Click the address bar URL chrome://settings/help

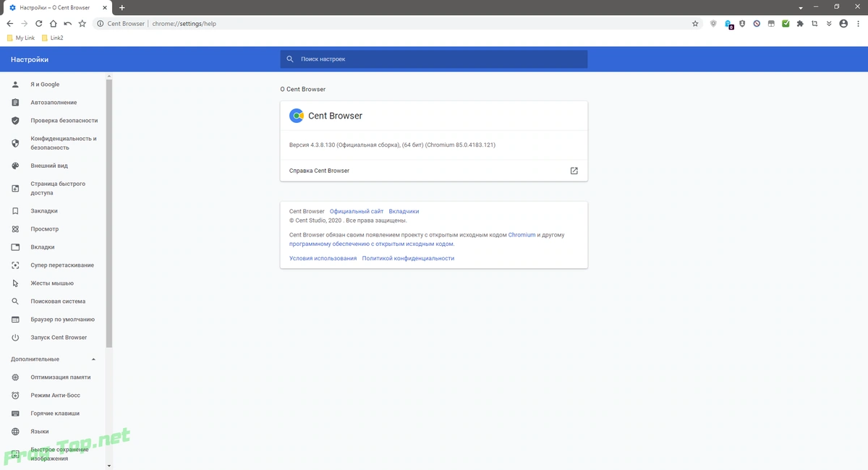[x=184, y=24]
